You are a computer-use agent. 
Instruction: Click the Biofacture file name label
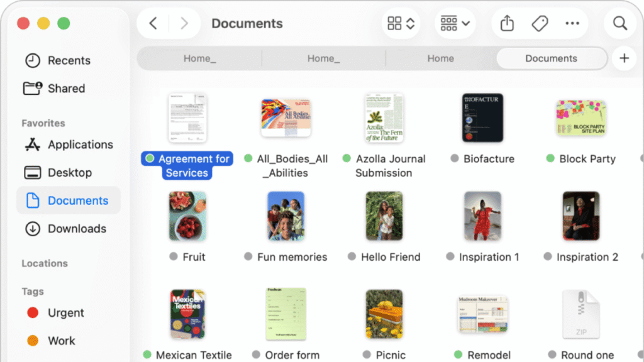click(489, 159)
